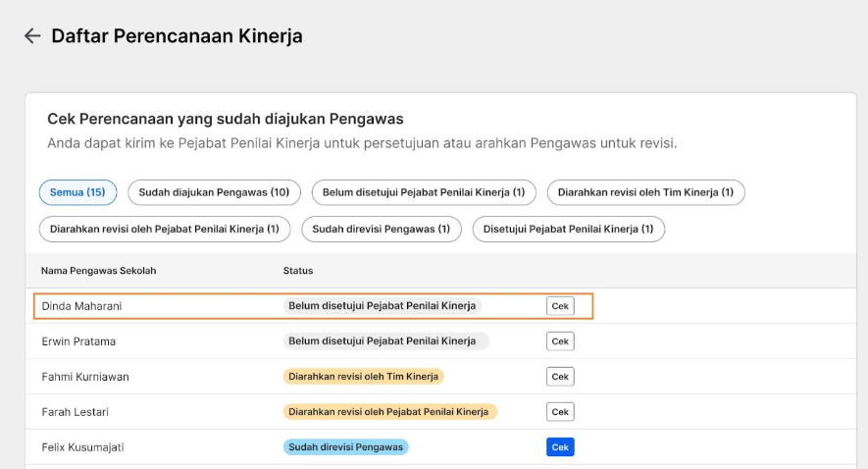Click the Sudah direvisi Pengawas status badge
Viewport: 868px width, 469px height.
point(346,446)
